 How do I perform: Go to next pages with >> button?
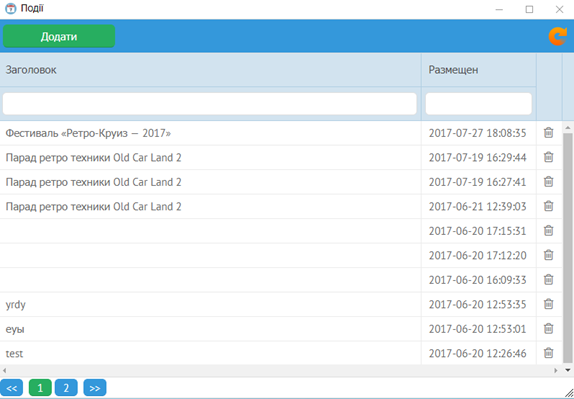(95, 388)
